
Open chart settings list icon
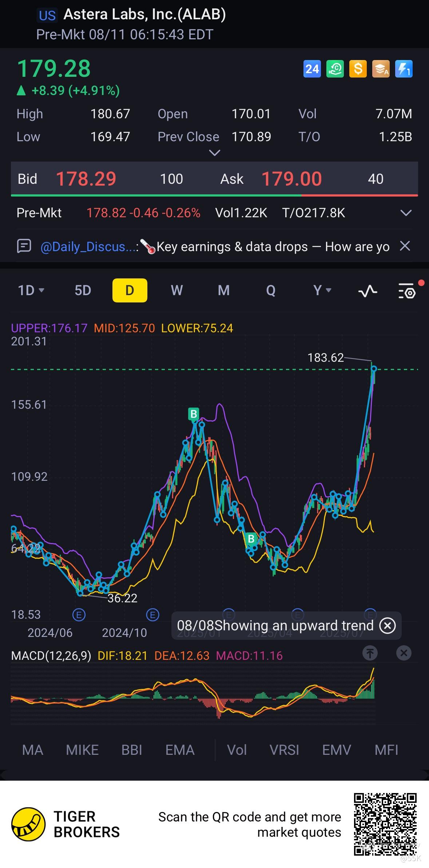pos(407,291)
